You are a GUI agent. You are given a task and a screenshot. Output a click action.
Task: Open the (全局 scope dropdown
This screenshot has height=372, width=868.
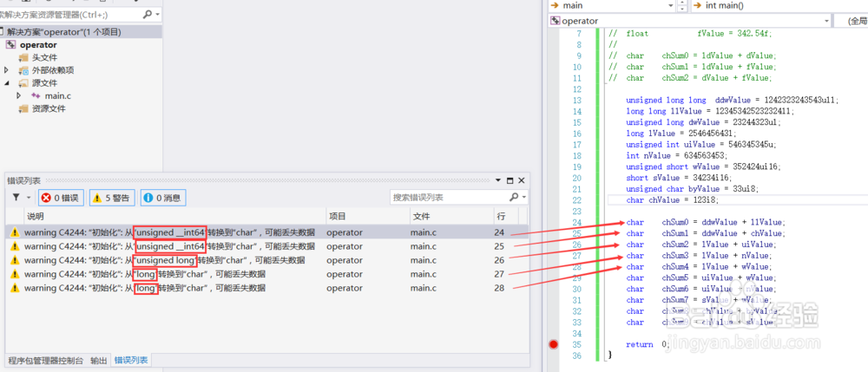[x=852, y=21]
